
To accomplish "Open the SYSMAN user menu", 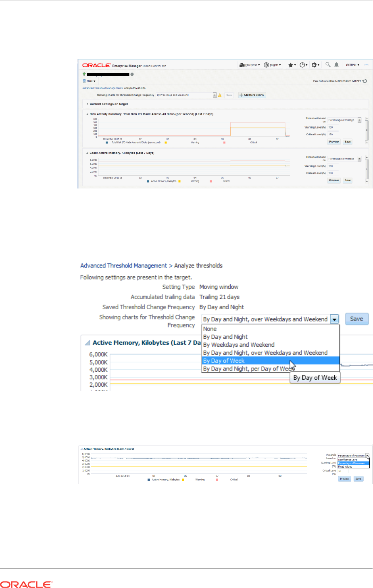I will pyautogui.click(x=352, y=65).
